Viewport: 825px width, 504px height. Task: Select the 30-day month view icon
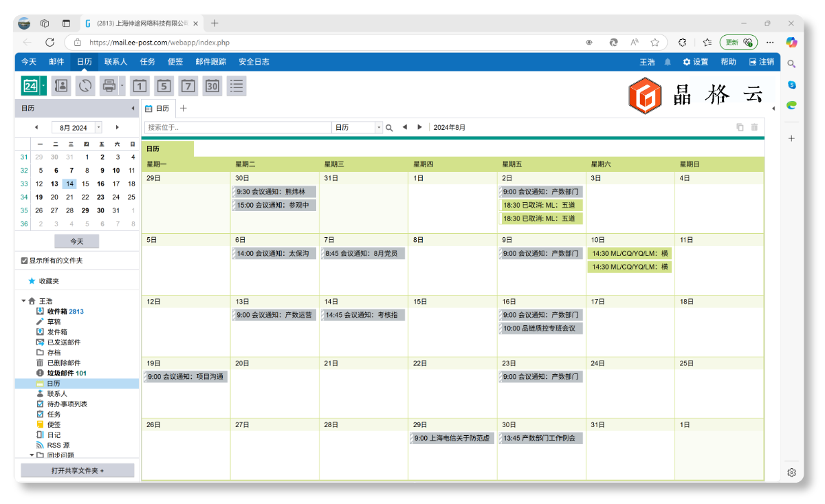tap(212, 86)
